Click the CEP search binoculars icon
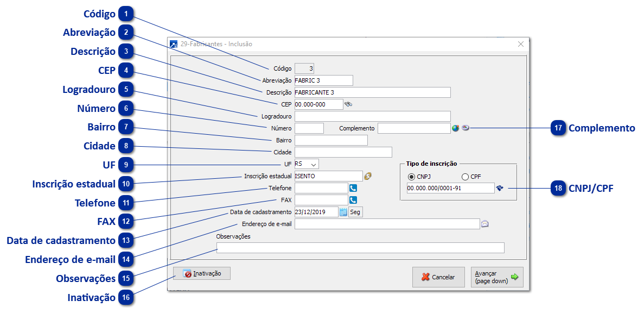 (348, 104)
